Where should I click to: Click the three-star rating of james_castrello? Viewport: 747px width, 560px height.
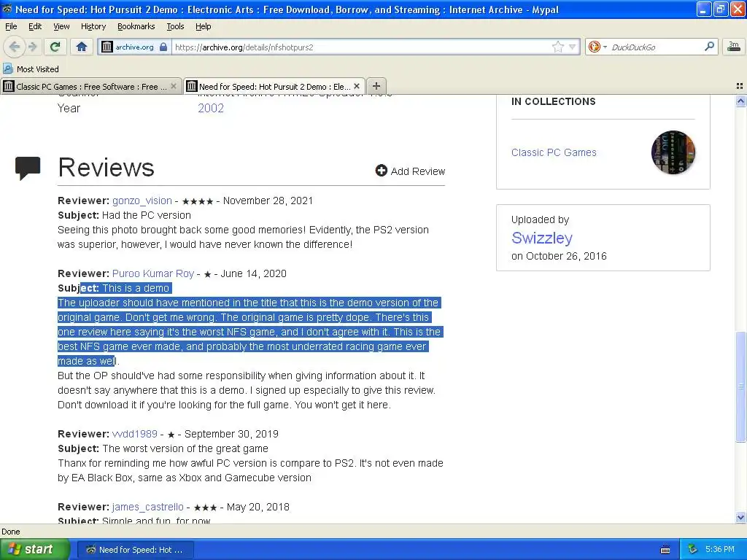[205, 507]
